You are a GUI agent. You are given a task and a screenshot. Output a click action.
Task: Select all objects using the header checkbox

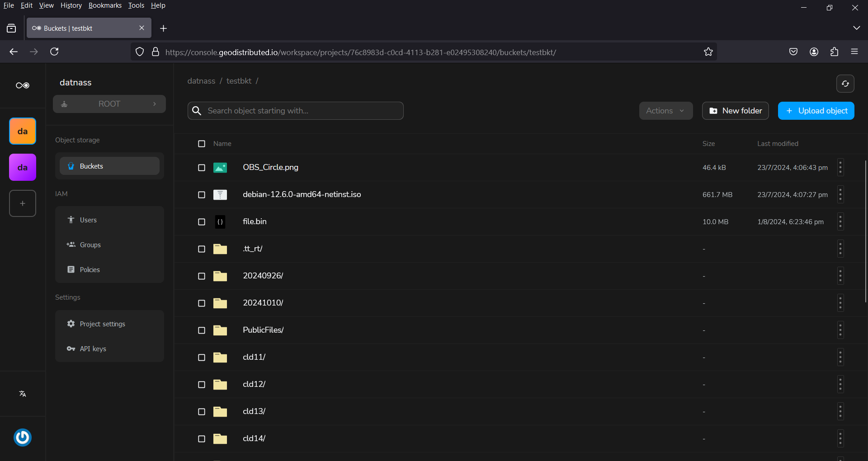(x=202, y=144)
